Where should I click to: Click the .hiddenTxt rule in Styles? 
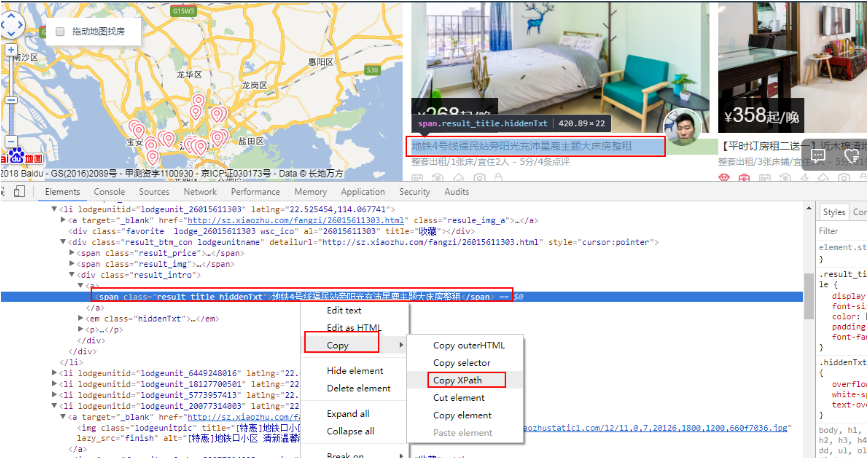pyautogui.click(x=843, y=362)
